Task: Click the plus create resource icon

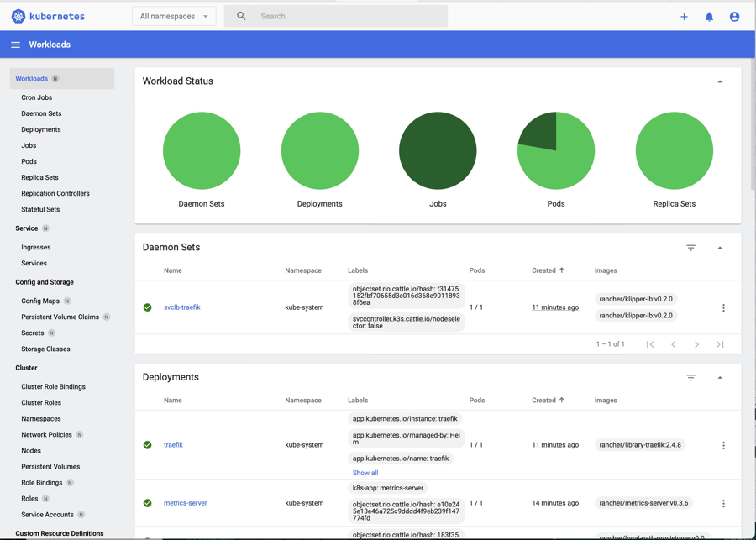Action: pyautogui.click(x=684, y=17)
